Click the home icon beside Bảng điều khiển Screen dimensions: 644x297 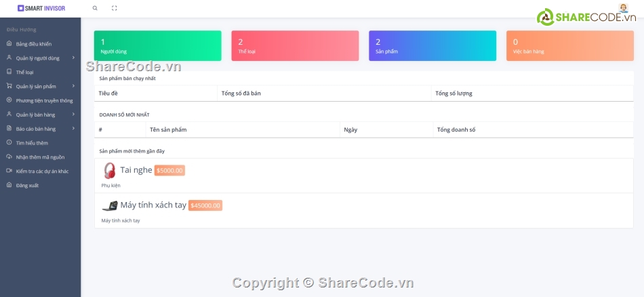[9, 43]
